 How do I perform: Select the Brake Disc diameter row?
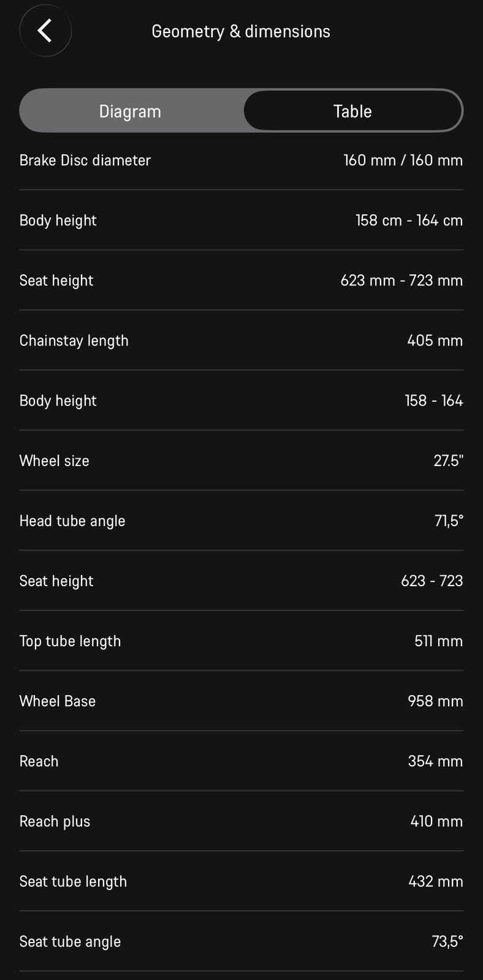[241, 160]
